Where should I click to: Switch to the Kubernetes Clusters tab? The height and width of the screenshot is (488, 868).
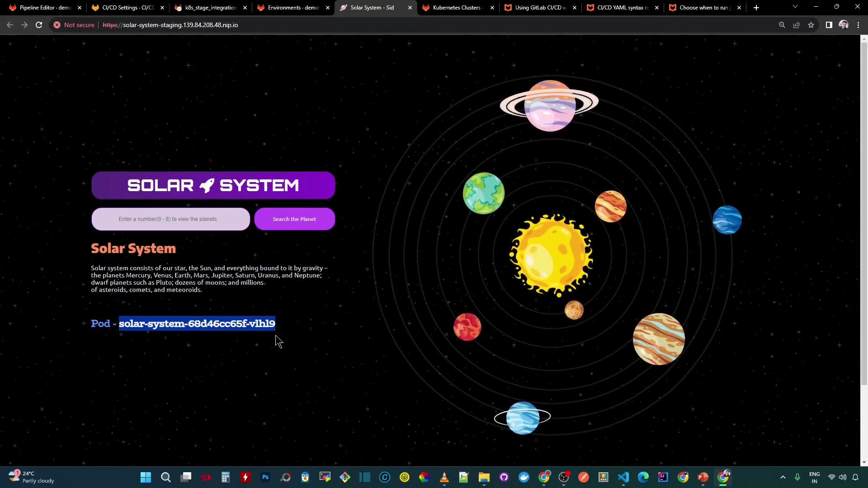[x=457, y=8]
